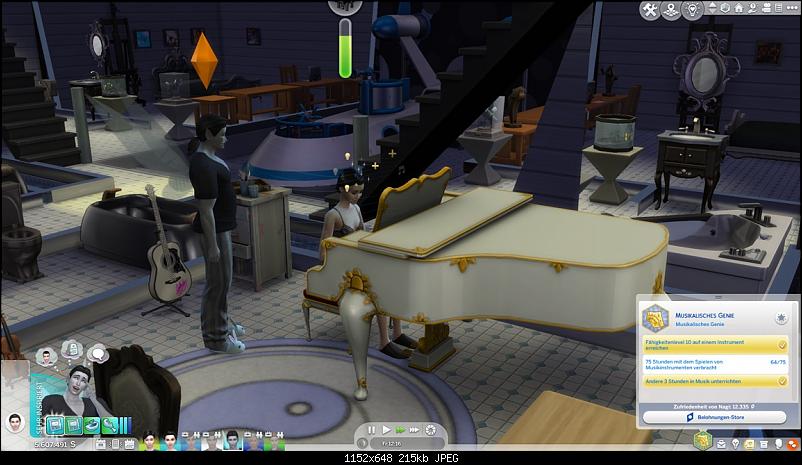Select the highlighted household Sim portrait

(x=232, y=440)
